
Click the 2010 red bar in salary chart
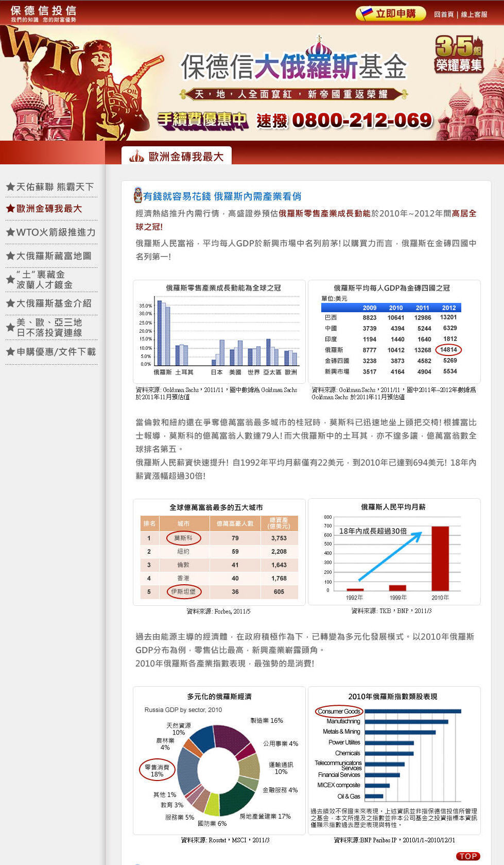(440, 558)
